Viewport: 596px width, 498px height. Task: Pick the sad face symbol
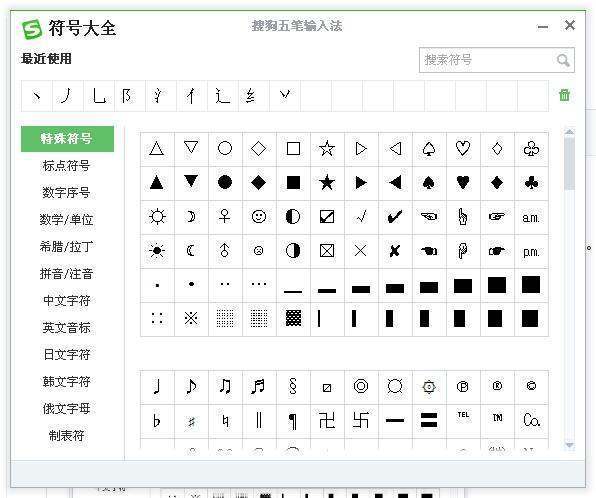click(x=259, y=251)
